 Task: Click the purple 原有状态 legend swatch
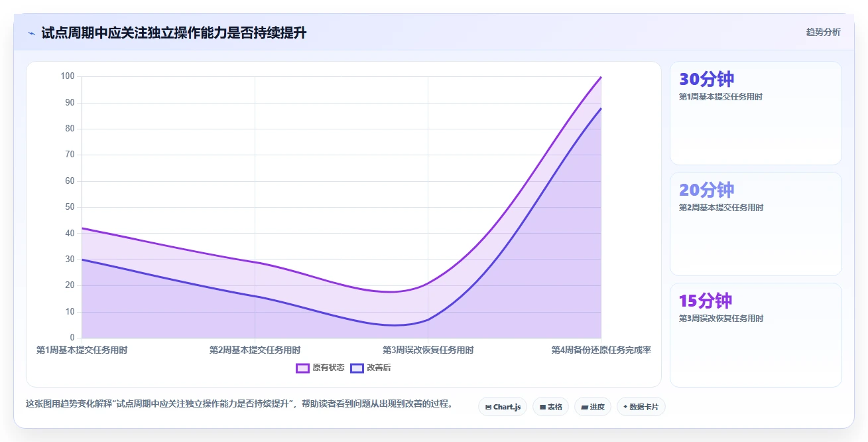(303, 368)
